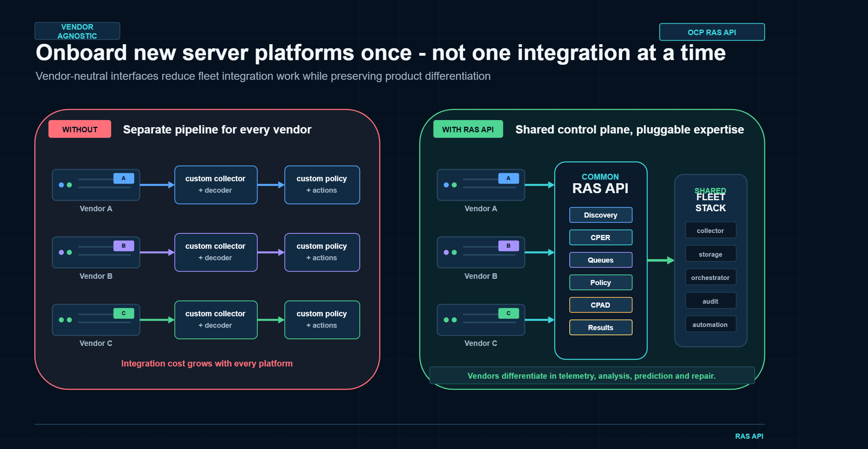868x449 pixels.
Task: Click the 'Vendor C' label in WITH RAS API panel
Action: 481,343
